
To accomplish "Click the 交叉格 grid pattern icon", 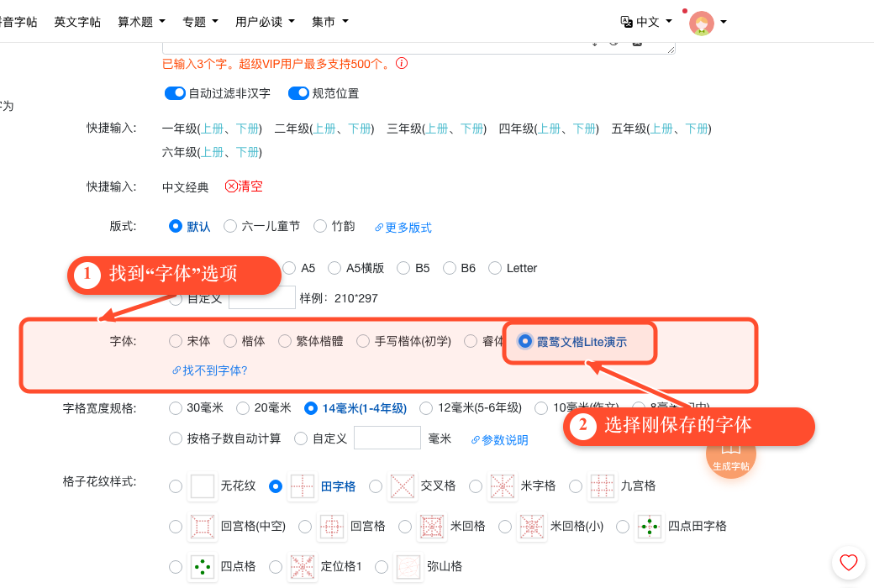I will [403, 486].
